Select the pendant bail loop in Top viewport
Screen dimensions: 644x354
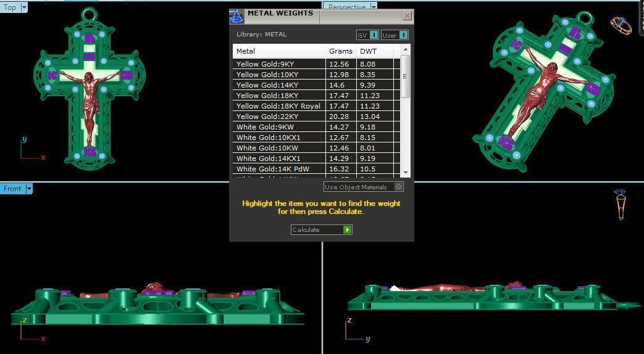click(x=90, y=14)
